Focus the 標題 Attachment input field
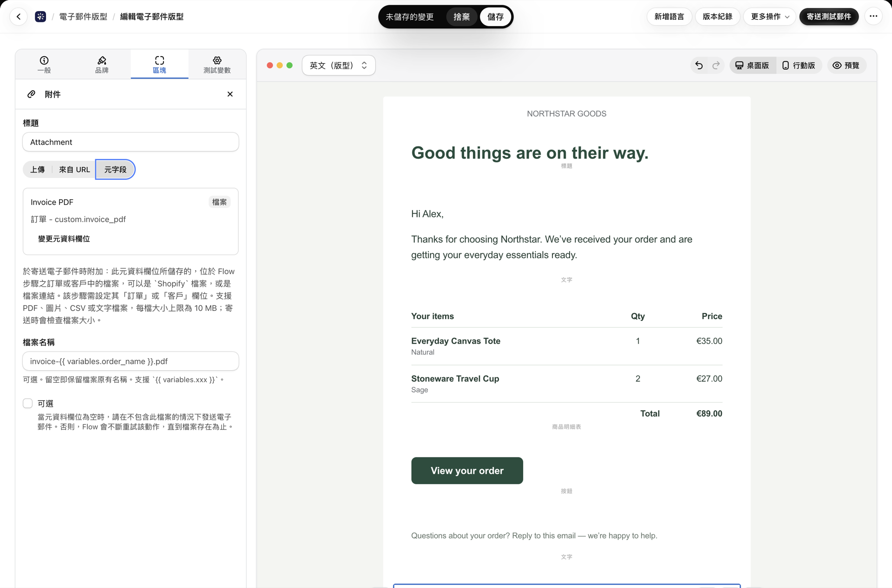 pos(131,142)
